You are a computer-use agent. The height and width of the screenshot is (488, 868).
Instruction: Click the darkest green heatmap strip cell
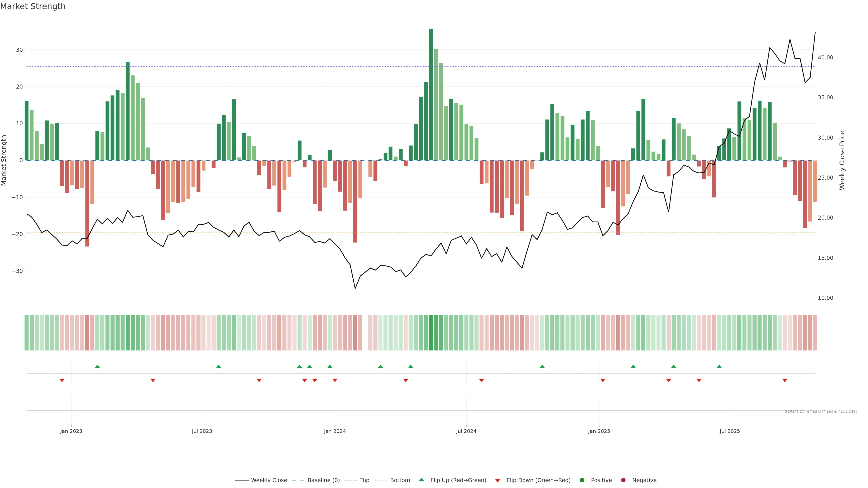coord(431,333)
